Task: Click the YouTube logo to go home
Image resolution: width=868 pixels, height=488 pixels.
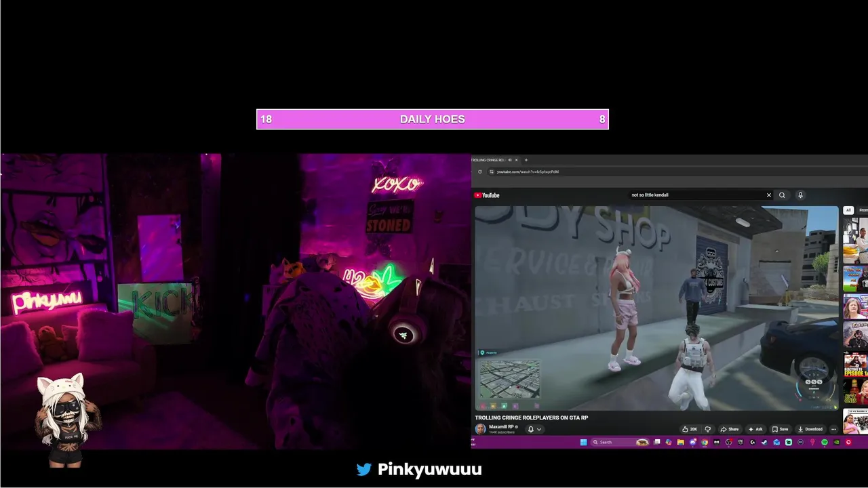Action: pos(487,195)
